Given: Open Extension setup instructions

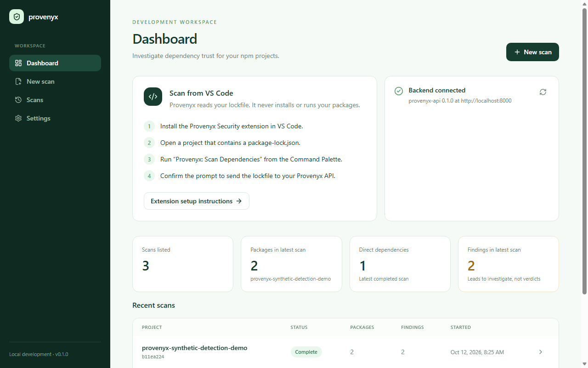Looking at the screenshot, I should click(x=197, y=201).
